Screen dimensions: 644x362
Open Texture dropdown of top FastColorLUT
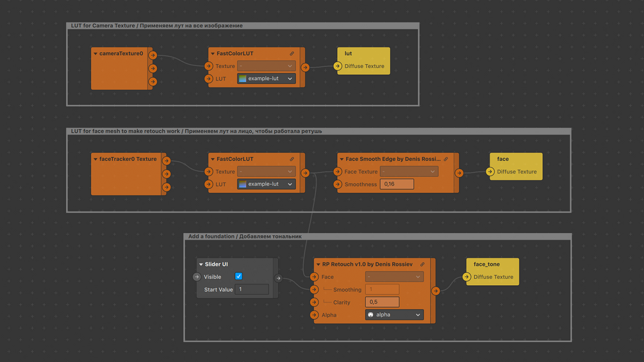pos(266,65)
